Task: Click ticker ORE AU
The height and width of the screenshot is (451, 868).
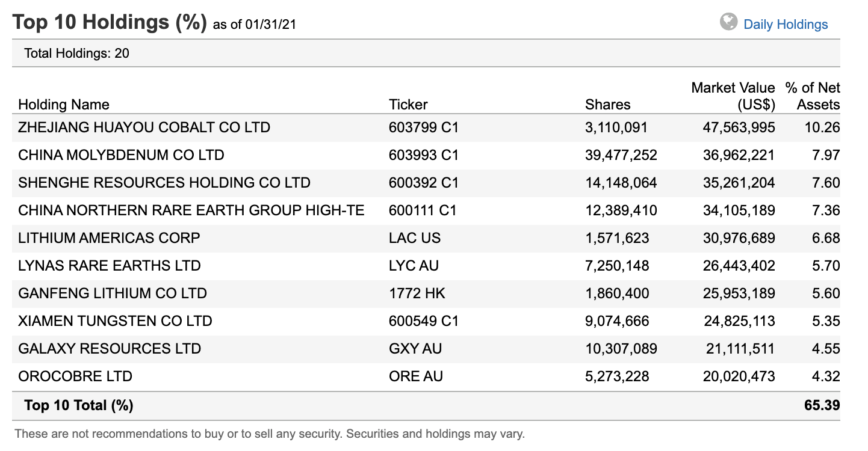Action: tap(416, 376)
